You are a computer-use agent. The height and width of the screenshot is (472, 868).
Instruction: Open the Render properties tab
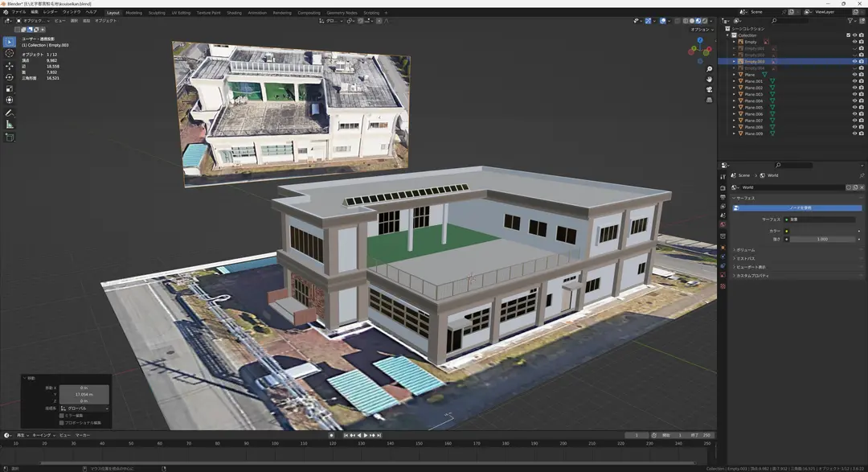pyautogui.click(x=723, y=188)
